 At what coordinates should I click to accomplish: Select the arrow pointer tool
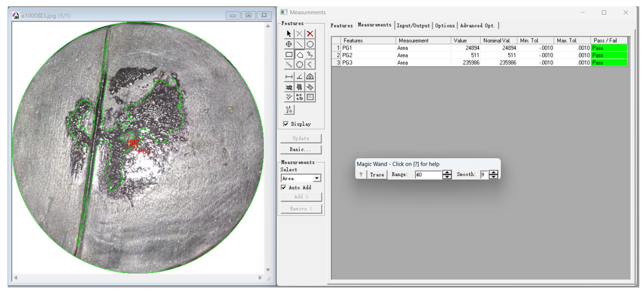point(289,34)
